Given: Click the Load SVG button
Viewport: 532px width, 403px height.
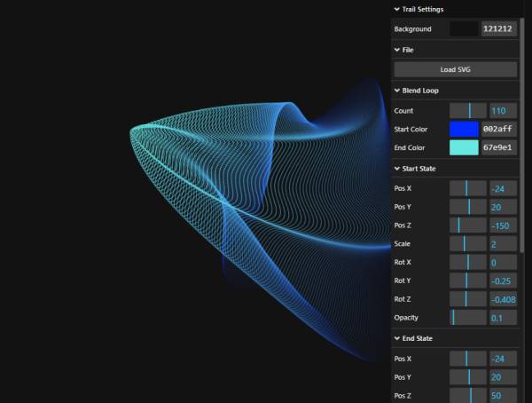Looking at the screenshot, I should pyautogui.click(x=455, y=69).
